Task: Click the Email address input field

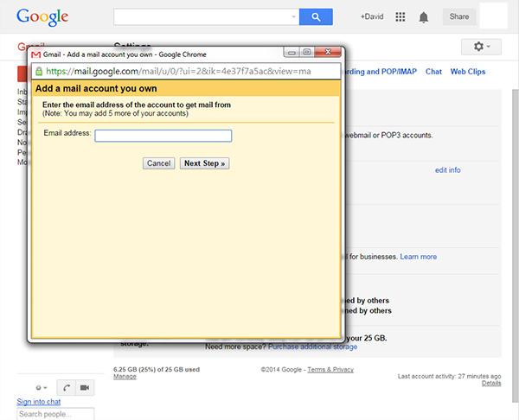Action: (163, 136)
